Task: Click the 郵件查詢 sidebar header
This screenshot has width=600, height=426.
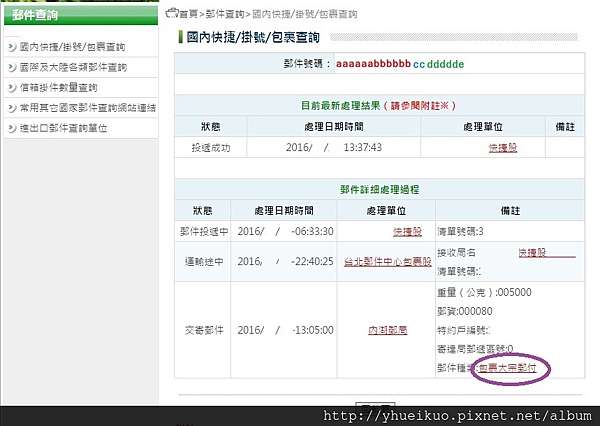Action: [81, 15]
